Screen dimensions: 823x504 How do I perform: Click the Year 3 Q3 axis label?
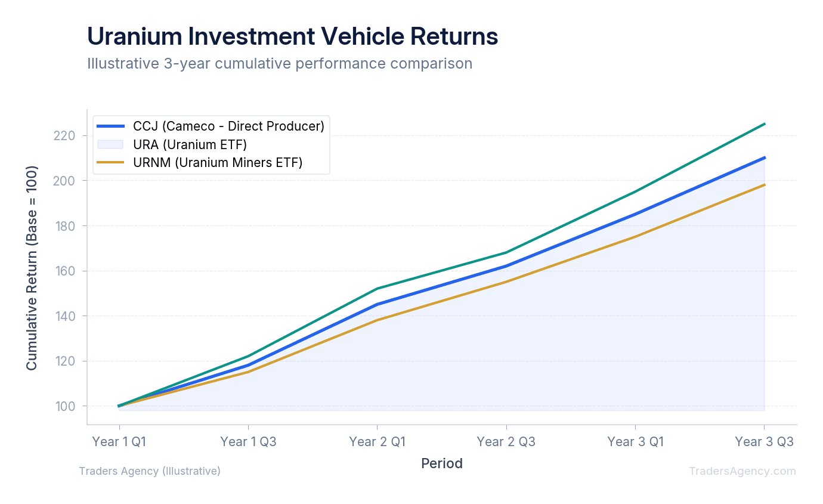click(x=764, y=441)
